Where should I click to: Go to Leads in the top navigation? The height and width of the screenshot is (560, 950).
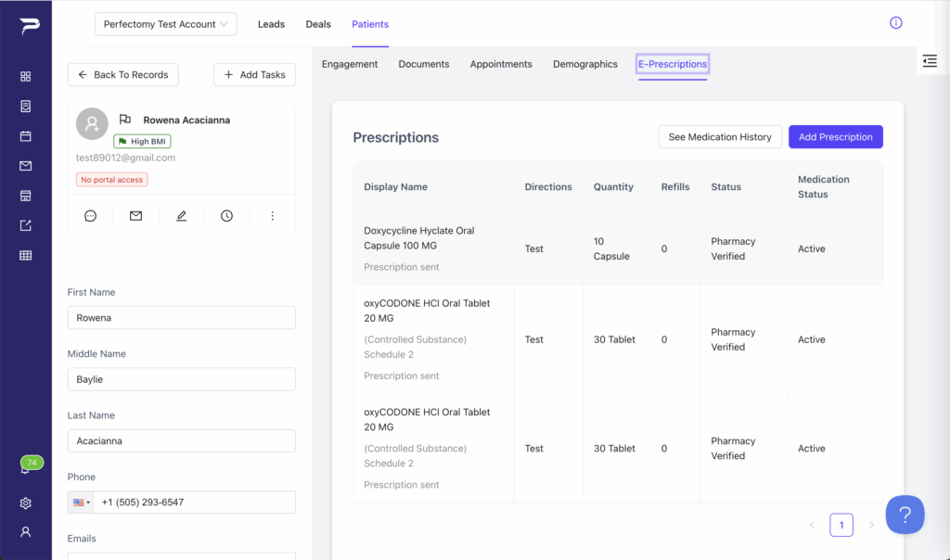pyautogui.click(x=271, y=24)
